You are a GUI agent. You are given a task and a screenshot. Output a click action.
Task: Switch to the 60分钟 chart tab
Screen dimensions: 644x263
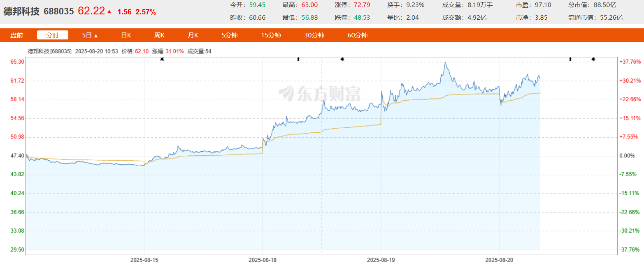coord(358,35)
